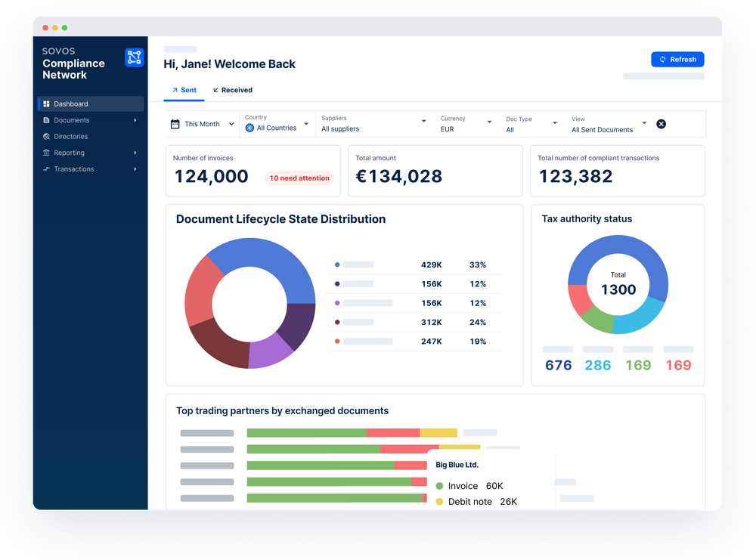The width and height of the screenshot is (756, 560).
Task: Click the Refresh button
Action: [677, 59]
